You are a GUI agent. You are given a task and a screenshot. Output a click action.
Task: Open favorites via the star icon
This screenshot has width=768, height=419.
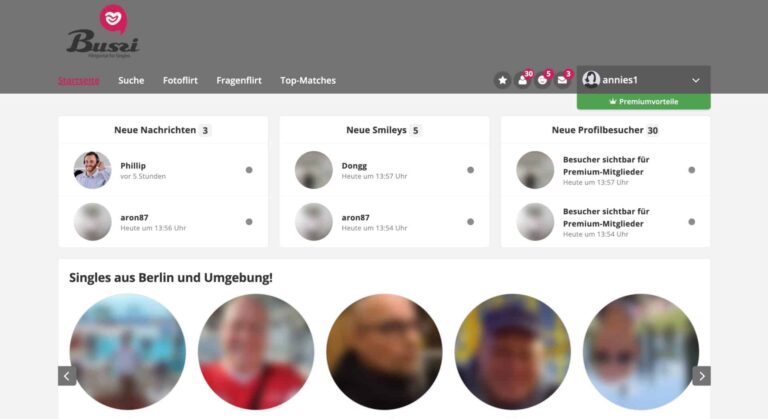[x=502, y=80]
